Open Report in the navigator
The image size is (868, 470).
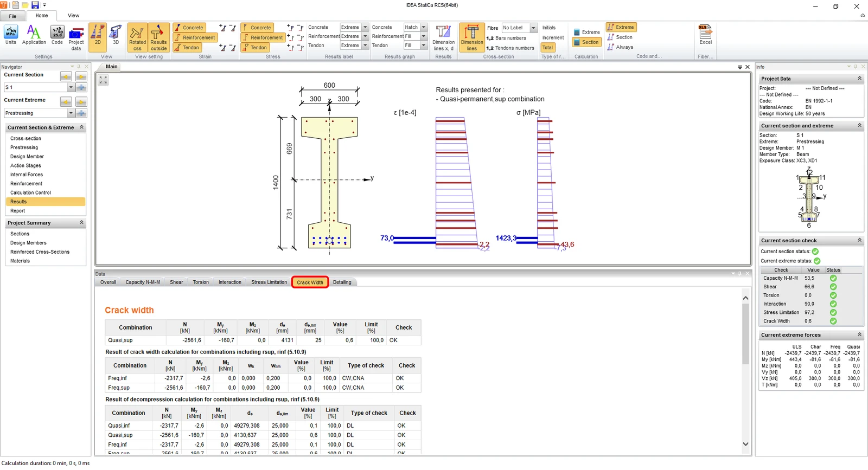pyautogui.click(x=18, y=211)
